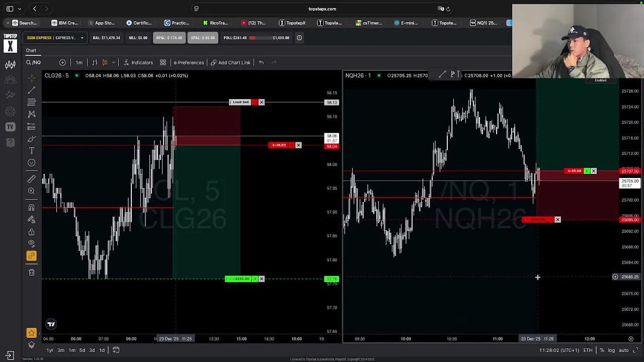The width and height of the screenshot is (644, 362).
Task: Open the TV sidebar icon
Action: 10,127
